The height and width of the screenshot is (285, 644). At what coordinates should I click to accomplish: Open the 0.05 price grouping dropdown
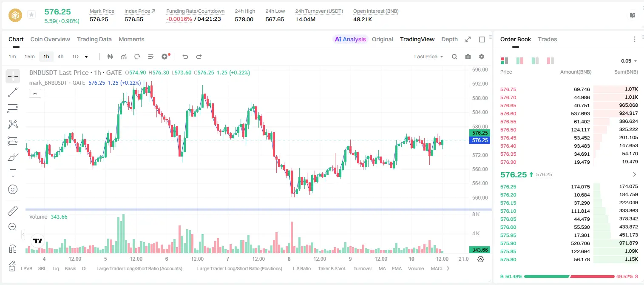coord(629,61)
